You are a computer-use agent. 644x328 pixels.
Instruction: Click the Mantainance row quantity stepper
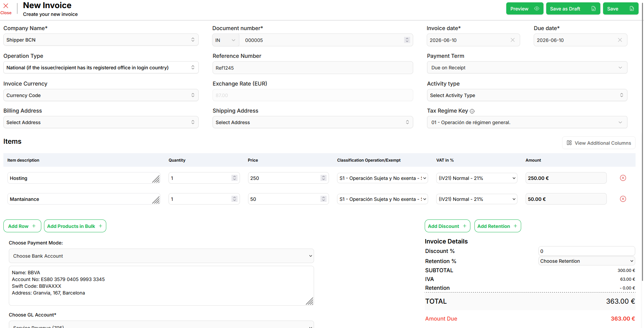point(235,199)
